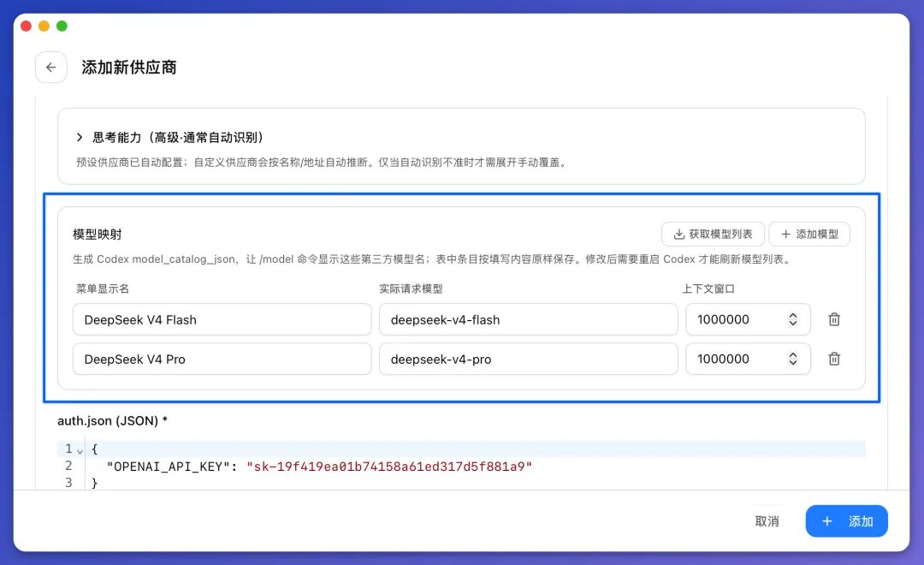924x565 pixels.
Task: Collapse JSON fold arrow on line 1
Action: pyautogui.click(x=80, y=451)
